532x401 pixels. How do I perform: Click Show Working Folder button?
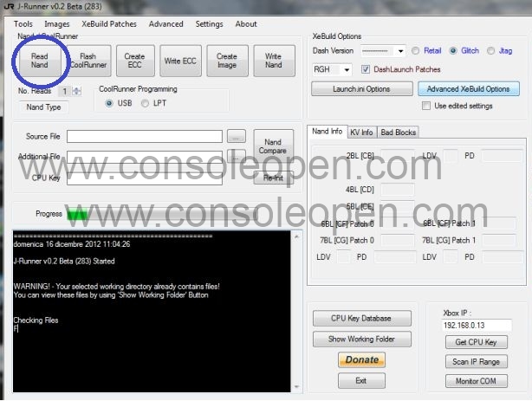(361, 340)
